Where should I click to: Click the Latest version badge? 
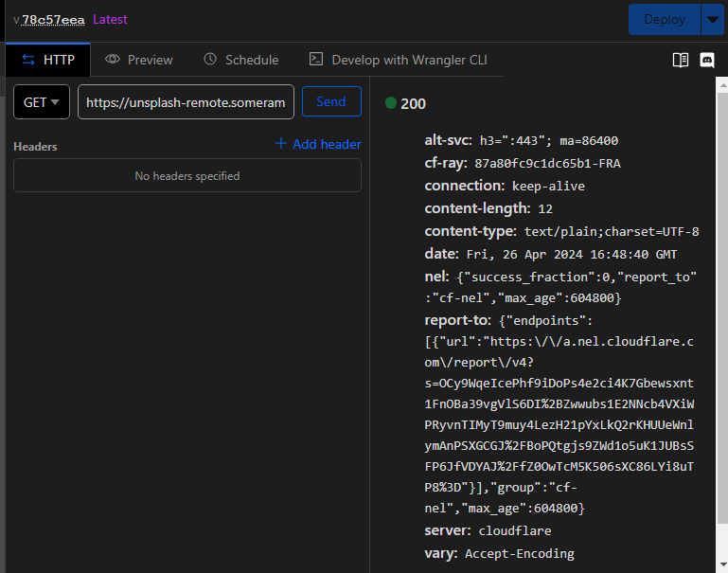[x=110, y=20]
